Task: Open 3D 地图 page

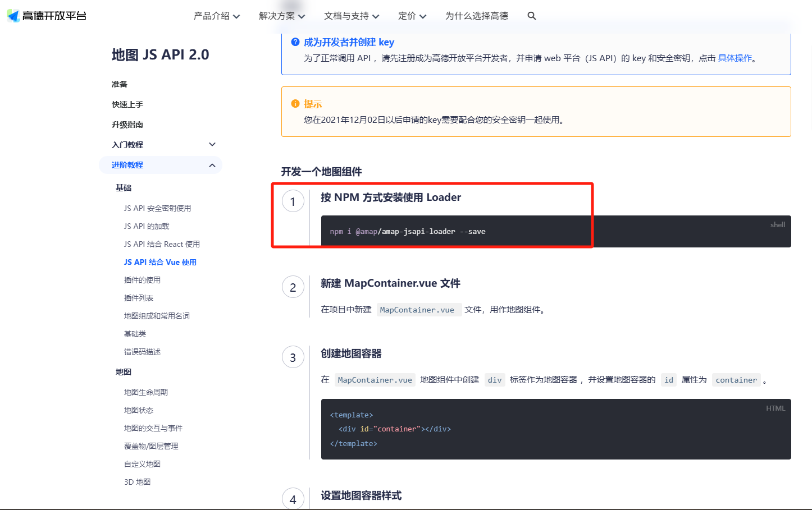Action: click(x=137, y=482)
